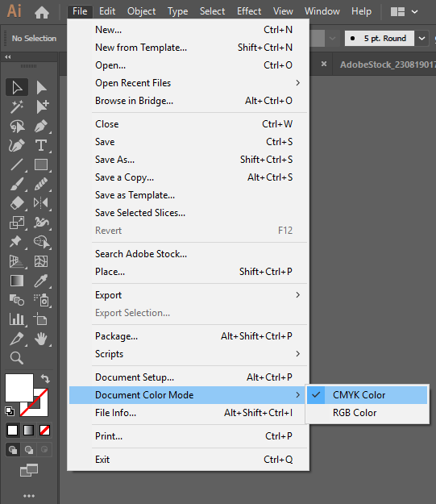
Task: Pick the Eyedropper tool
Action: (41, 281)
